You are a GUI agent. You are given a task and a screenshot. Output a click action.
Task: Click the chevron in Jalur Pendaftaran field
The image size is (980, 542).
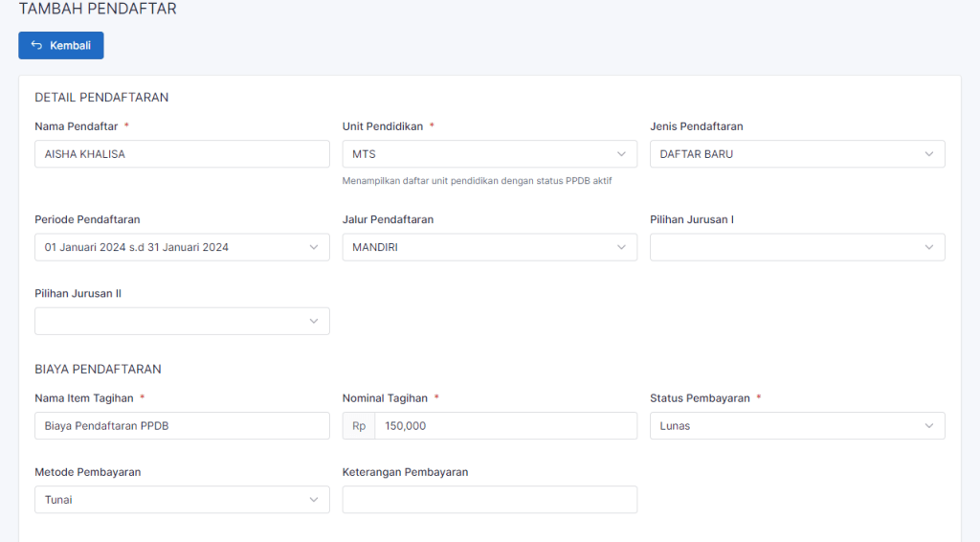621,247
